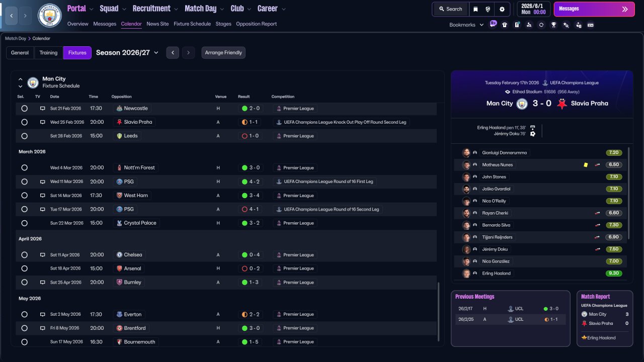Image resolution: width=644 pixels, height=362 pixels.
Task: Click the substitution icon on Rayan Cherki's row
Action: pyautogui.click(x=598, y=213)
